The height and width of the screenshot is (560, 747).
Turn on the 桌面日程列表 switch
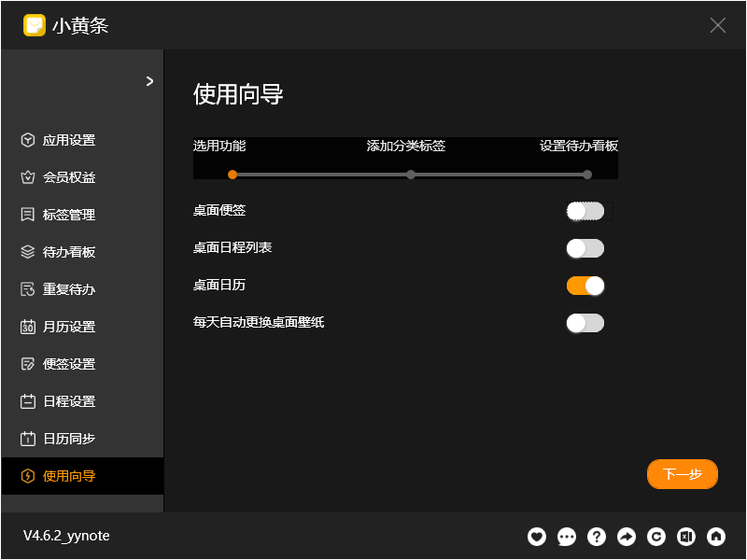point(585,248)
